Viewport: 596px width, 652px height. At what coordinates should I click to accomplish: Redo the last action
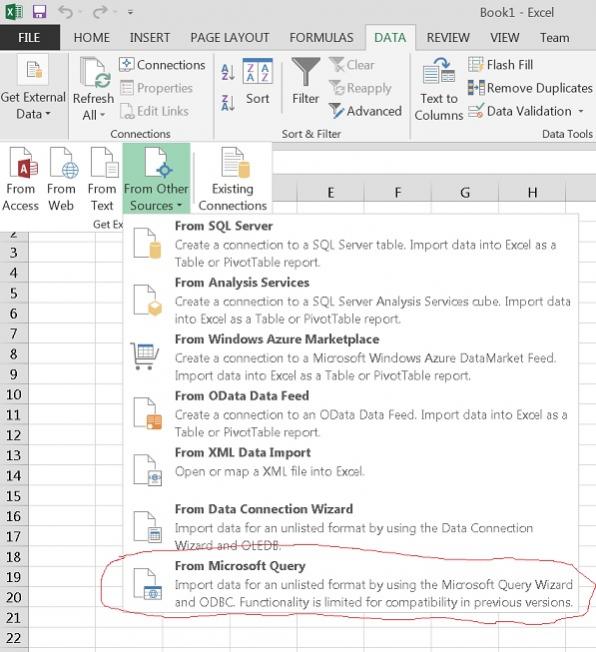[x=100, y=12]
